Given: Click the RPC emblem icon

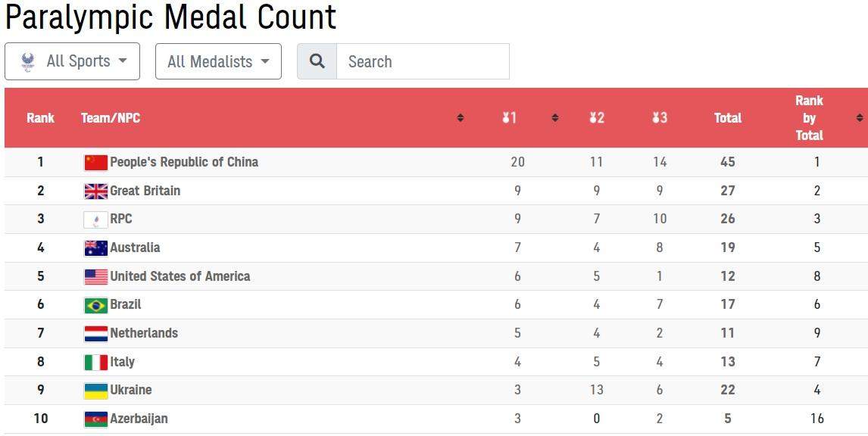Looking at the screenshot, I should coord(95,220).
